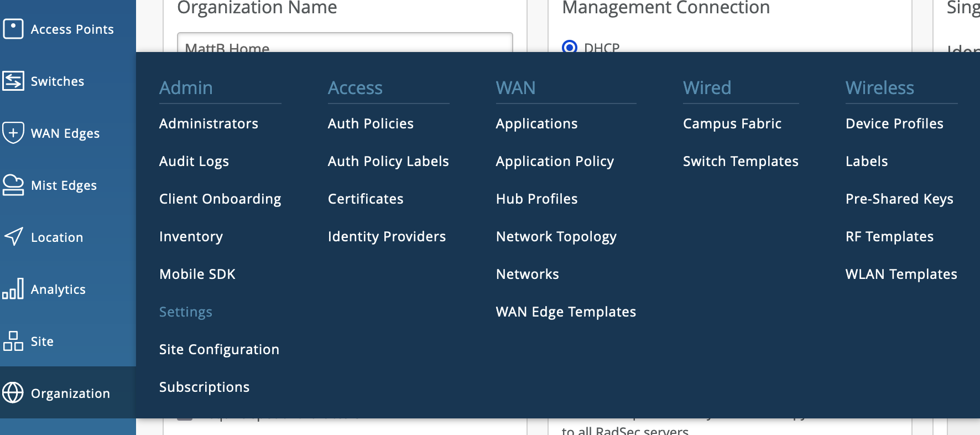Open Campus Fabric under Wired

732,123
